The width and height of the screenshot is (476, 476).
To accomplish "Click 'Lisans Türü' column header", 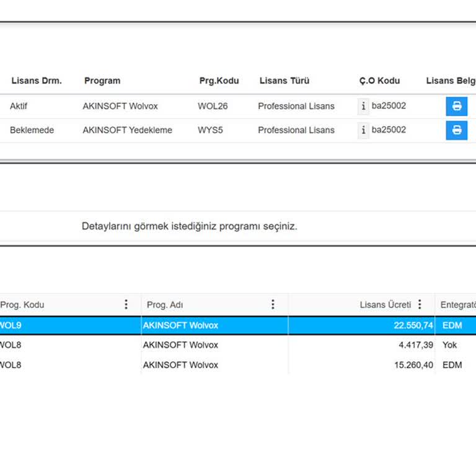I will click(284, 81).
